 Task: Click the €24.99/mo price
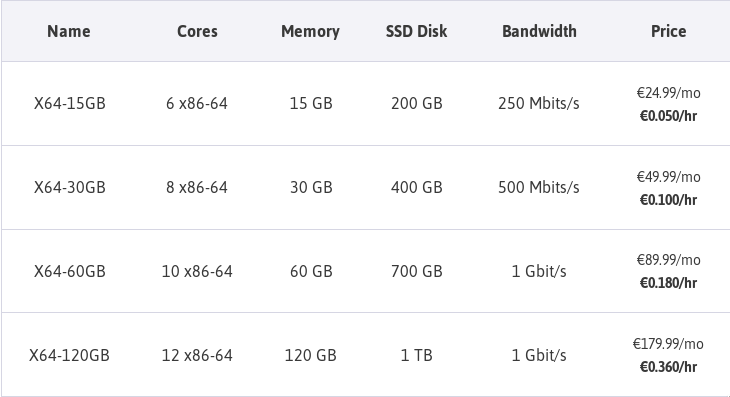[668, 93]
